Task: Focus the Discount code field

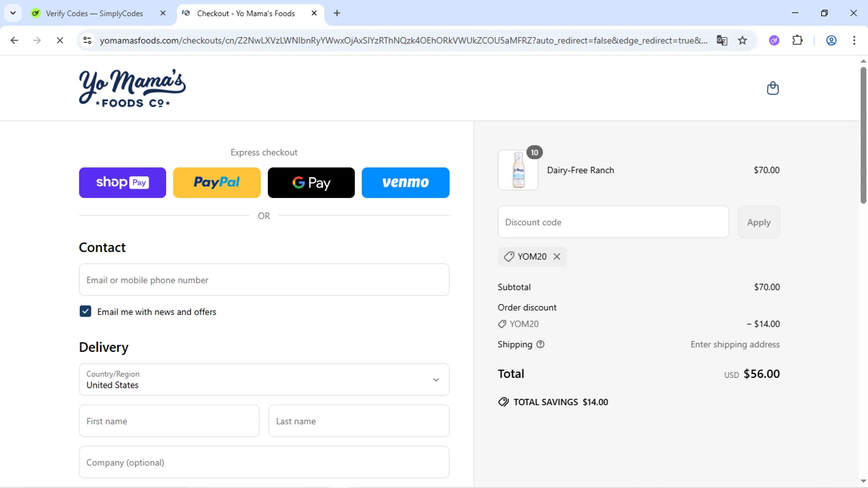Action: [x=613, y=222]
